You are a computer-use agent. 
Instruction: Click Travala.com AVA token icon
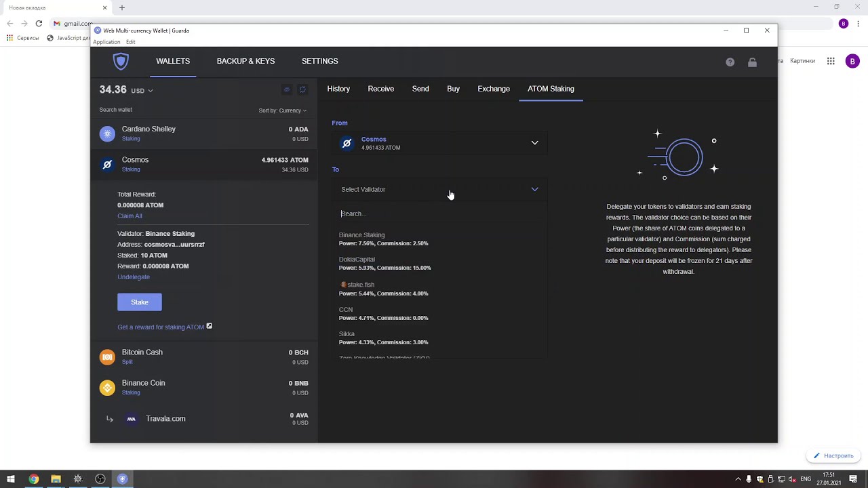click(x=132, y=419)
